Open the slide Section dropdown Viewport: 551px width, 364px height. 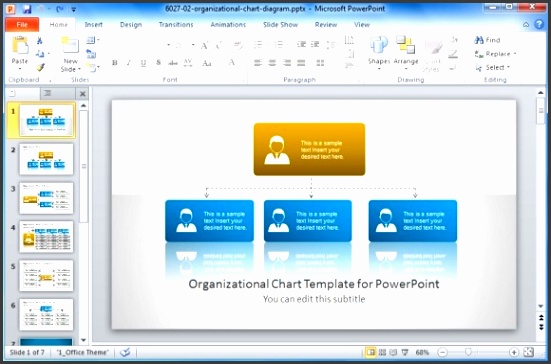point(93,67)
